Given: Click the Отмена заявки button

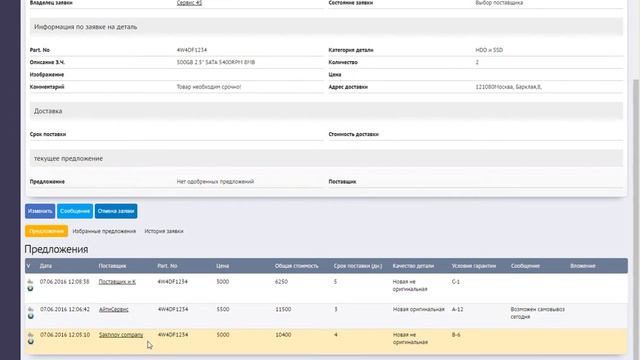Looking at the screenshot, I should click(x=116, y=211).
